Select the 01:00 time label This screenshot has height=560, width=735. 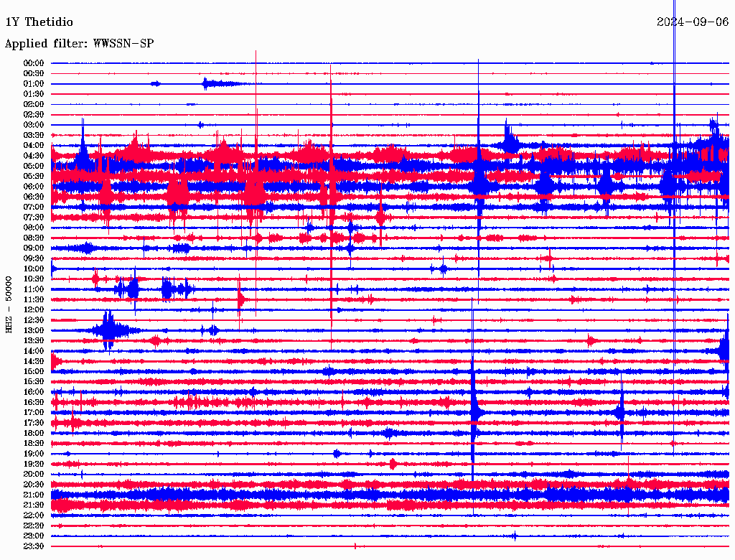pyautogui.click(x=34, y=84)
